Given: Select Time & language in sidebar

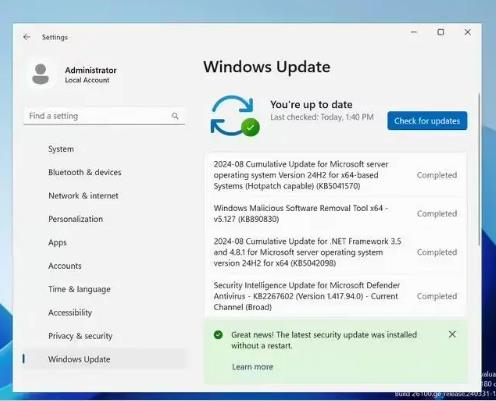Looking at the screenshot, I should click(x=79, y=289).
